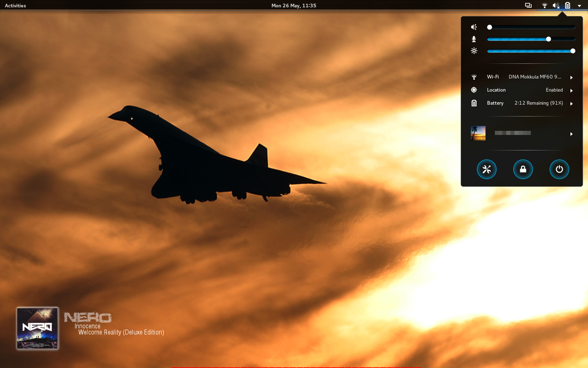588x368 pixels.
Task: Expand the user account submenu arrow
Action: tap(572, 134)
